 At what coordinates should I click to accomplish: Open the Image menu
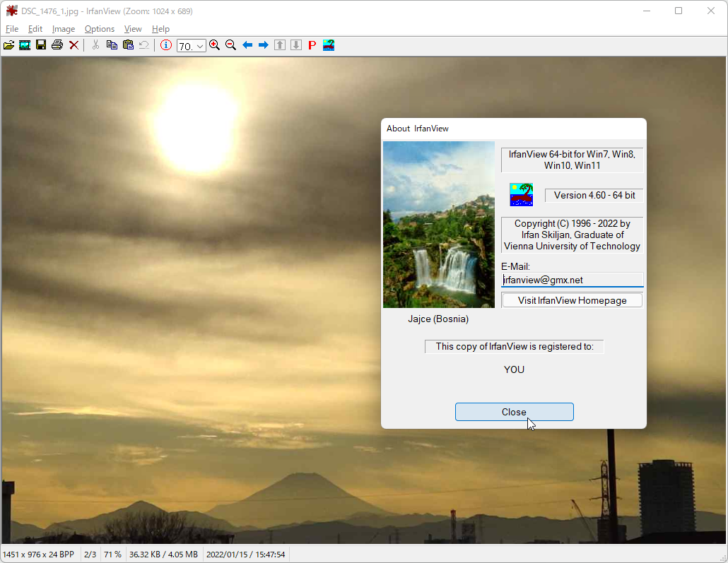(x=64, y=29)
